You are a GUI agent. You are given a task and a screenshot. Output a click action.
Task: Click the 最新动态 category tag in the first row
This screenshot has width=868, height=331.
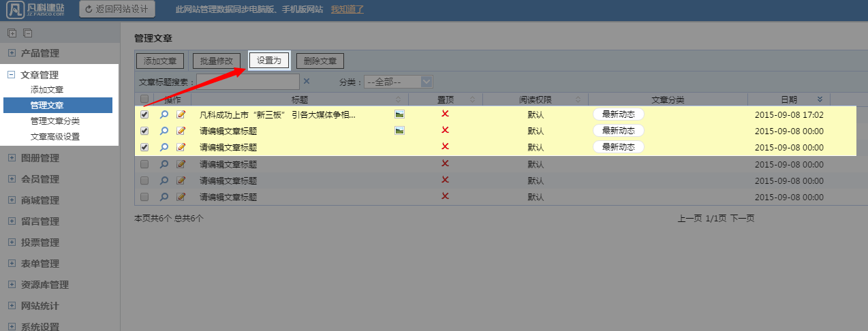point(618,114)
